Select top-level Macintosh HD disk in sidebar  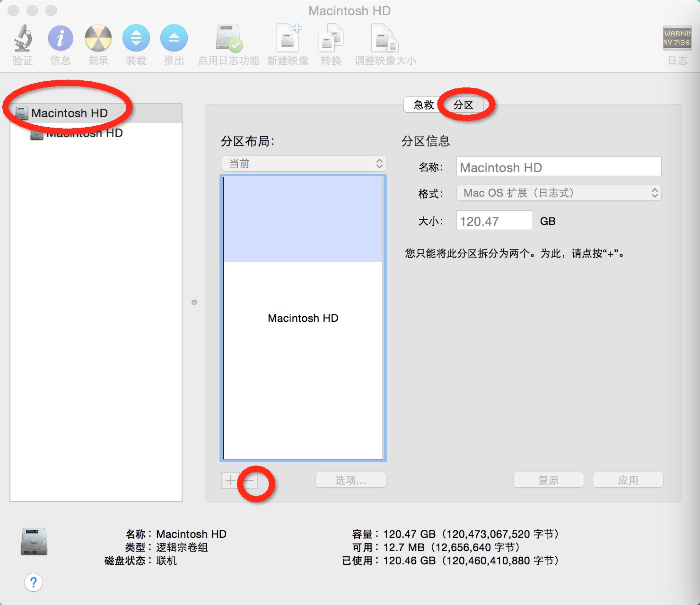(x=96, y=113)
